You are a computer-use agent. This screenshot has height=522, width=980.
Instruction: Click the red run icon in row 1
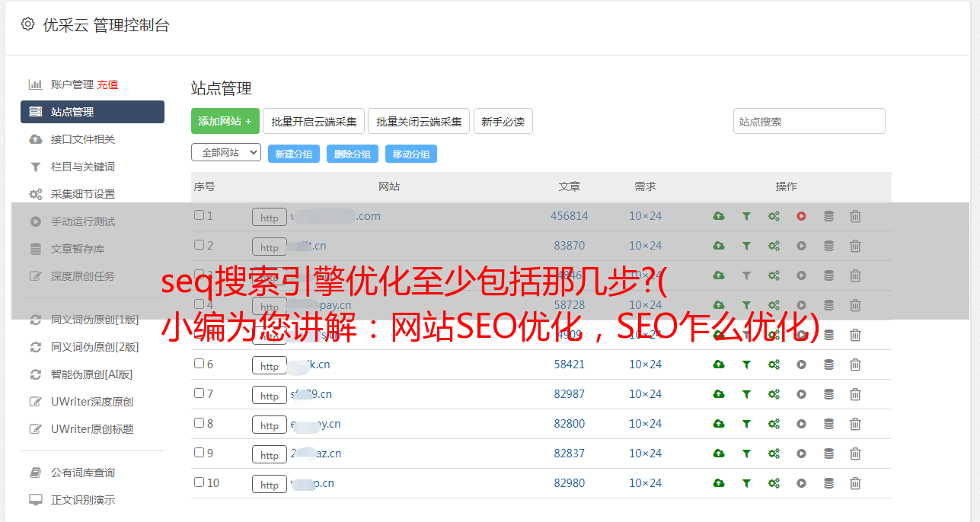coord(801,216)
